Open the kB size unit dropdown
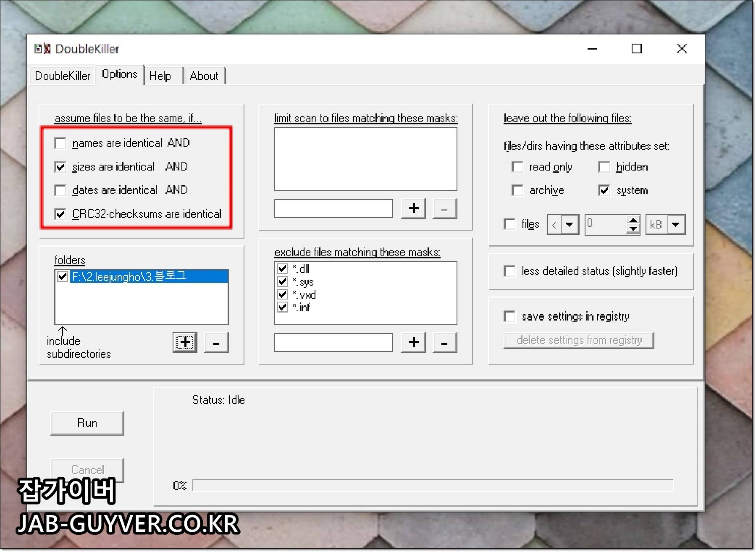756x552 pixels. pyautogui.click(x=675, y=224)
